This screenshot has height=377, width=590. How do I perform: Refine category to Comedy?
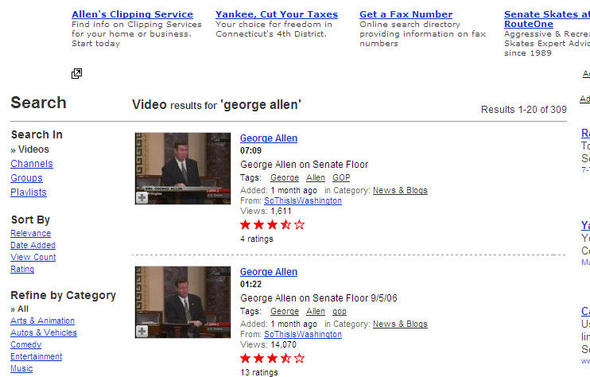pyautogui.click(x=26, y=345)
